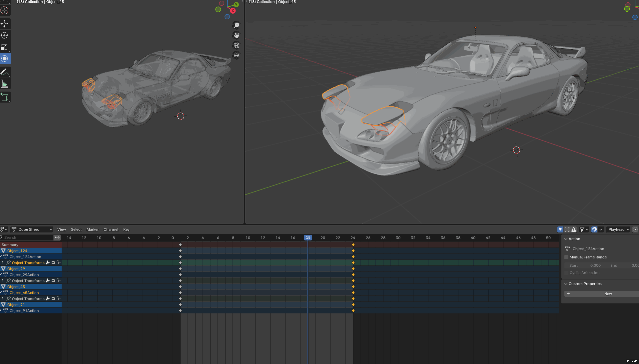The image size is (639, 364).
Task: Activate the Annotate pencil tool
Action: click(x=5, y=72)
